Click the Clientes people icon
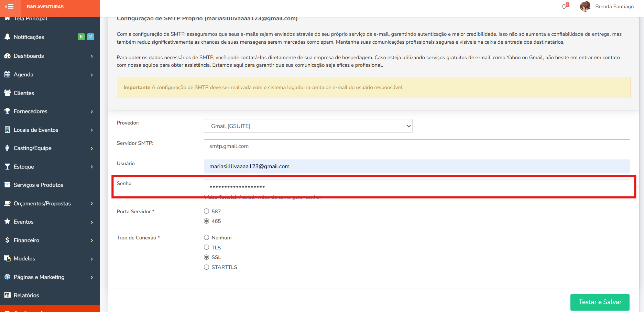 click(x=7, y=93)
